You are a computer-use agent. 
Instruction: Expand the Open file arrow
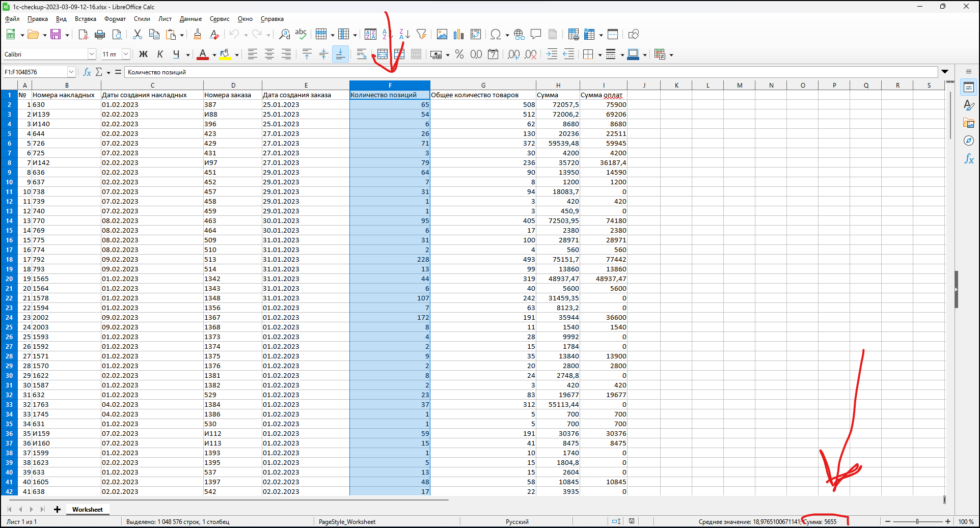(x=44, y=35)
